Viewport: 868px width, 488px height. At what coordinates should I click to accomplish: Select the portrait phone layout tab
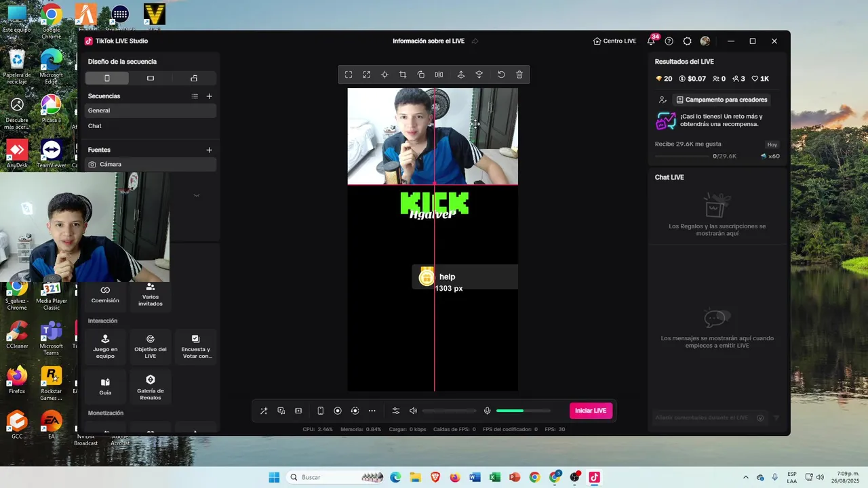pyautogui.click(x=107, y=78)
